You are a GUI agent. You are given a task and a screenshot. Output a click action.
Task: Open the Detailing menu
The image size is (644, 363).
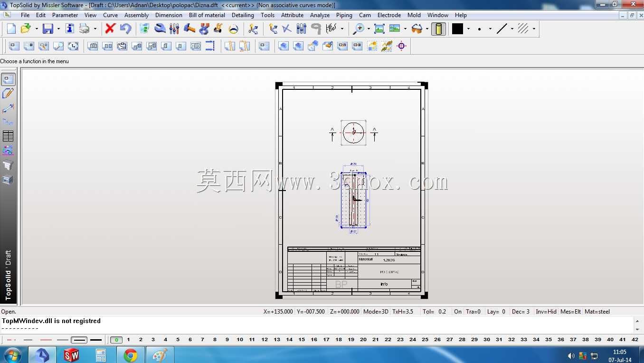click(243, 15)
